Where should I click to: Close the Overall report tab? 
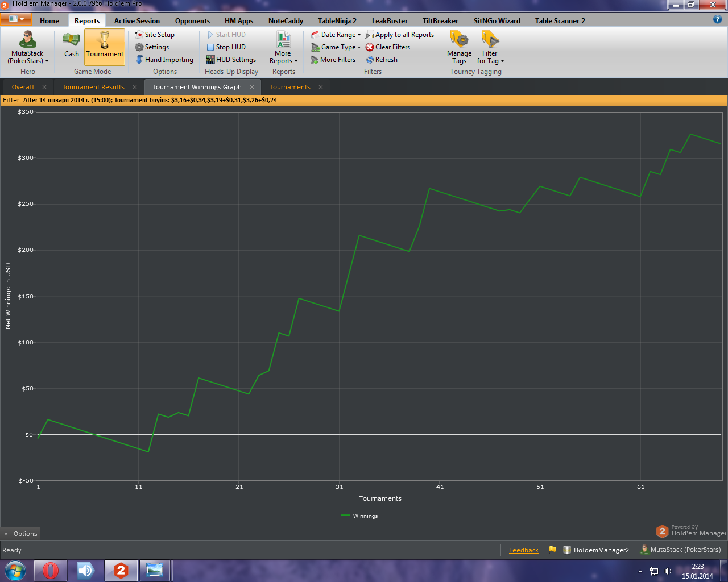[x=44, y=87]
